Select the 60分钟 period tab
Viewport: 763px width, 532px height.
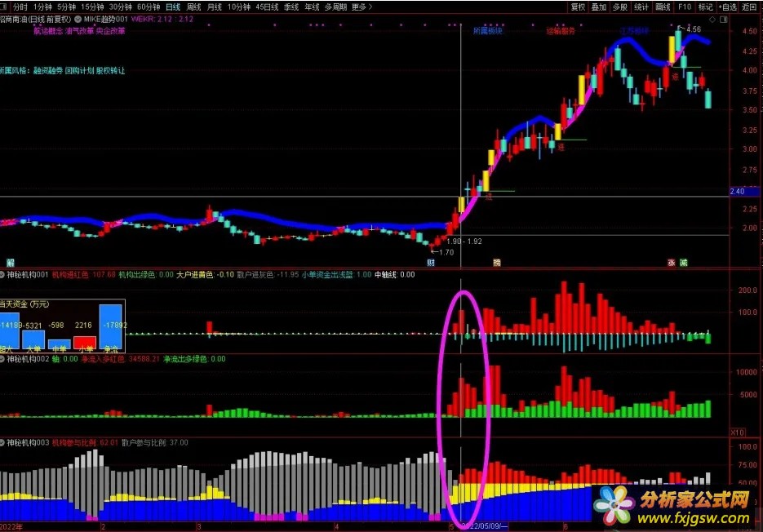point(149,7)
